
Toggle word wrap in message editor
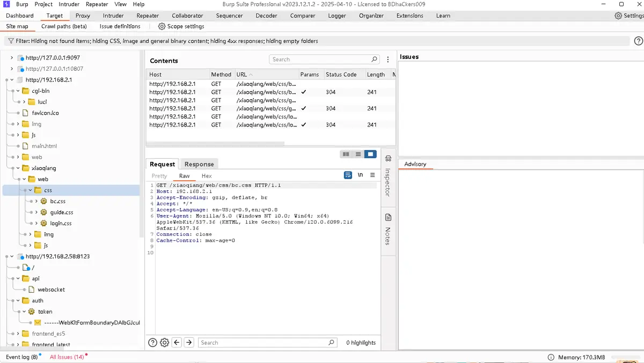(x=348, y=175)
